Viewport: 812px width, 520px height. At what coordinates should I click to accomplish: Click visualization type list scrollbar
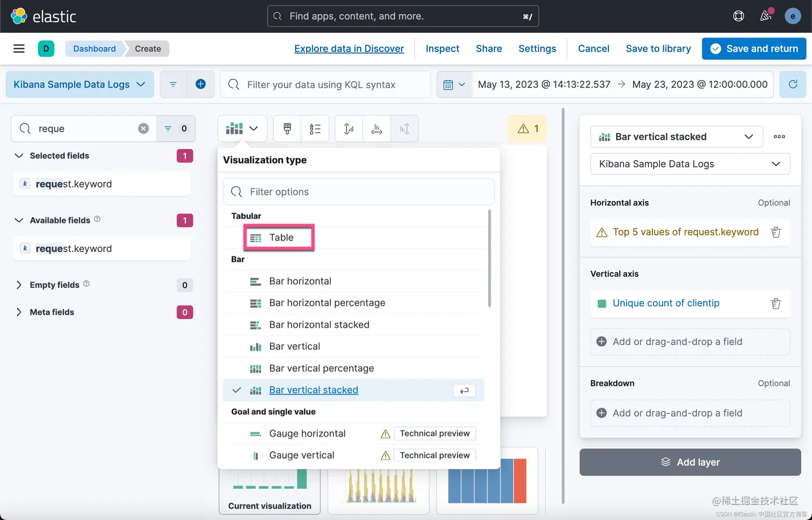[x=489, y=258]
